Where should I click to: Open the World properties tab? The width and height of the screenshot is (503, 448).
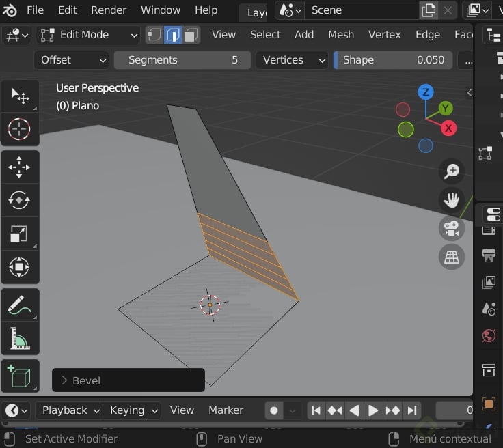point(489,336)
